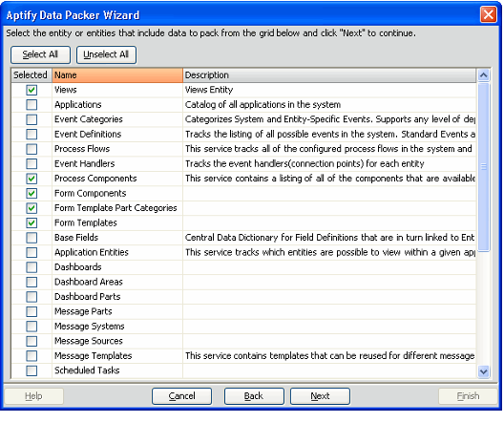Click 'This service contains templates' description cell

[x=329, y=356]
